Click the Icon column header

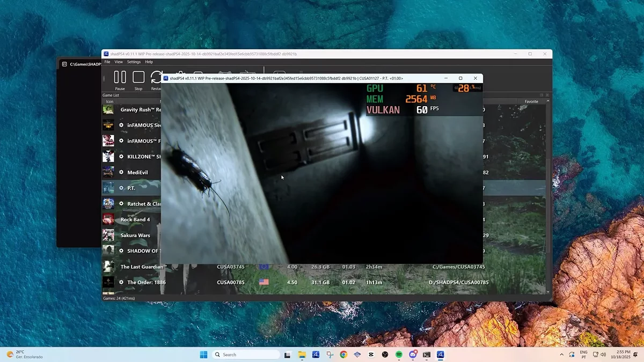109,101
